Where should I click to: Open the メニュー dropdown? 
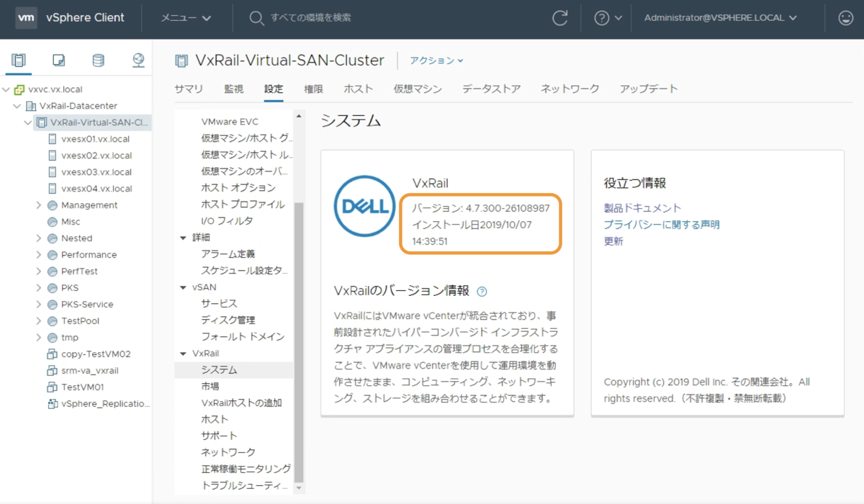[186, 18]
